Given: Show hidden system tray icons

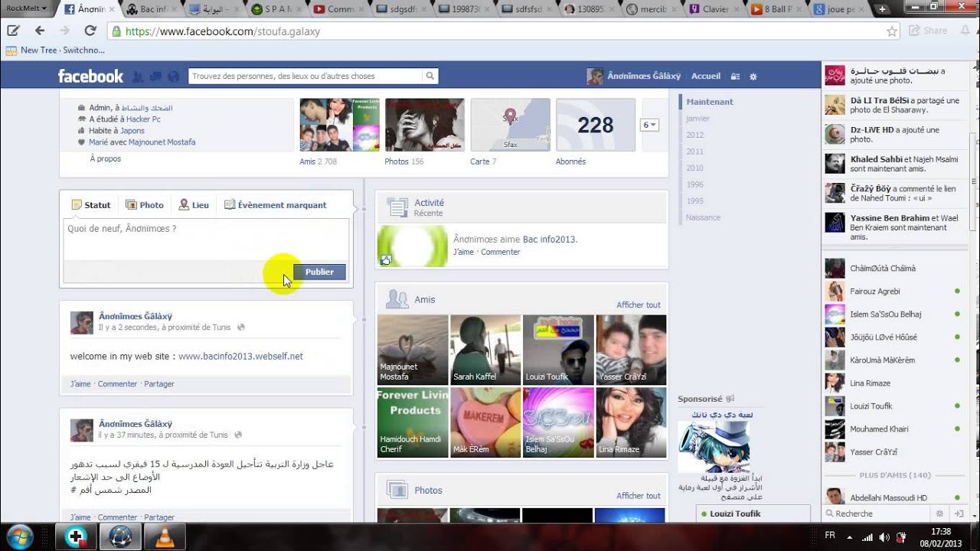Looking at the screenshot, I should click(848, 536).
